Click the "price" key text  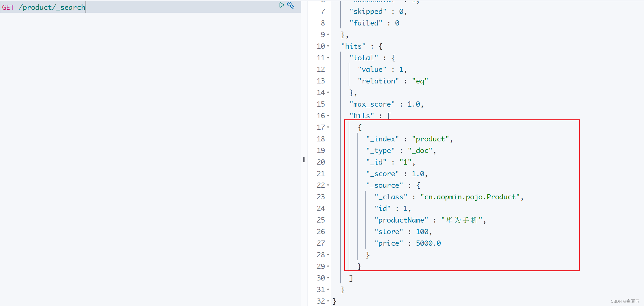[389, 243]
